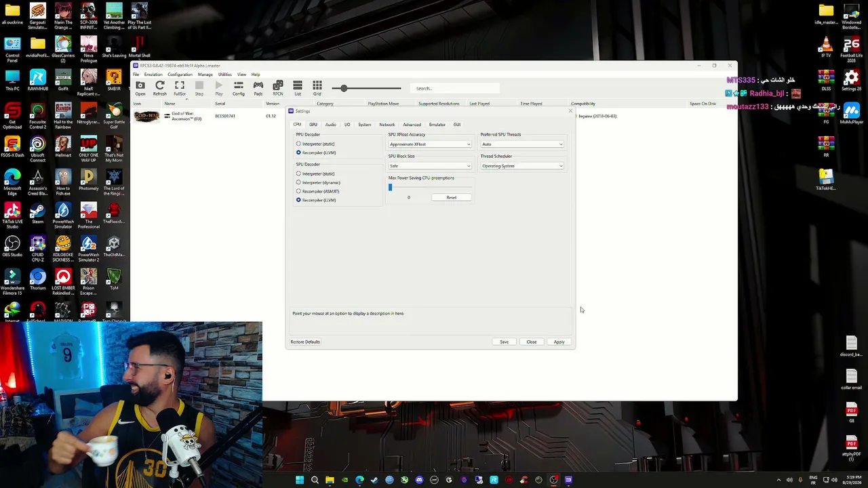Click the icon size slider in RPCS3 toolbar

coord(366,88)
